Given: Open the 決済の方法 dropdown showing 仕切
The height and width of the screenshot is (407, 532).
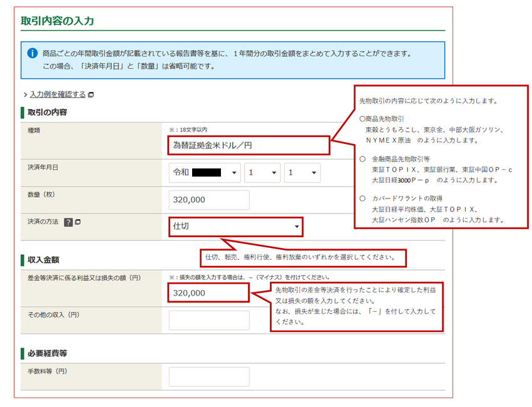Looking at the screenshot, I should (235, 227).
